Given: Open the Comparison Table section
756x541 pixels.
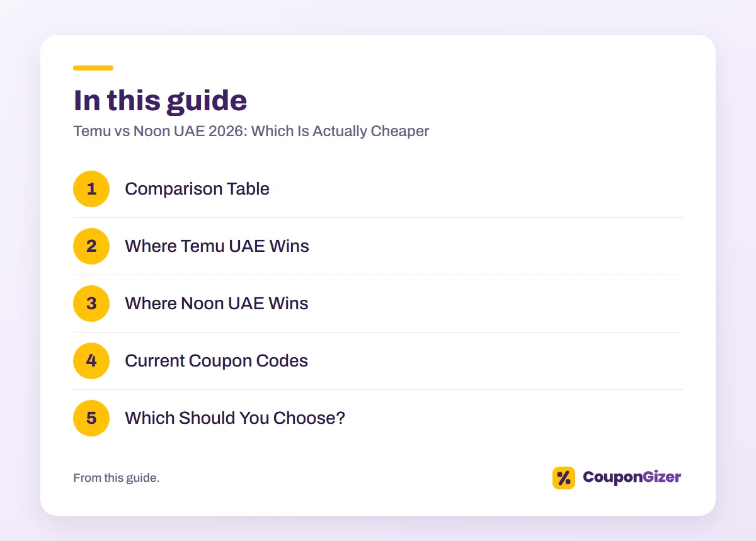Looking at the screenshot, I should click(197, 189).
